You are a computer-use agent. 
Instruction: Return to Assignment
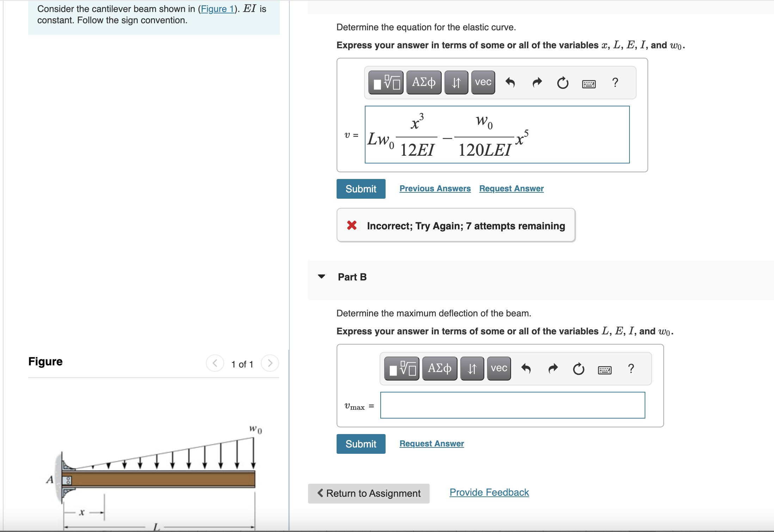(369, 493)
